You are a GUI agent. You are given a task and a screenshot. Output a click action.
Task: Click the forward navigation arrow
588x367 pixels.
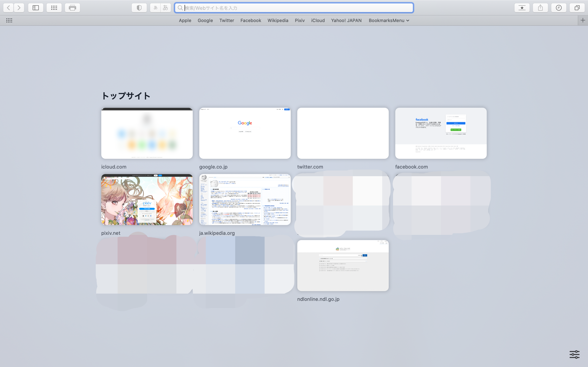point(19,8)
